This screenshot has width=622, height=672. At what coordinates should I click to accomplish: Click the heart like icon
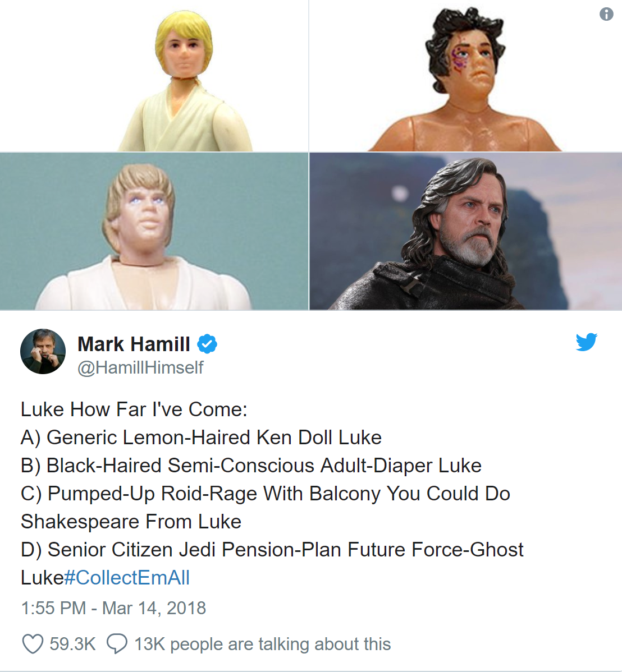[33, 644]
